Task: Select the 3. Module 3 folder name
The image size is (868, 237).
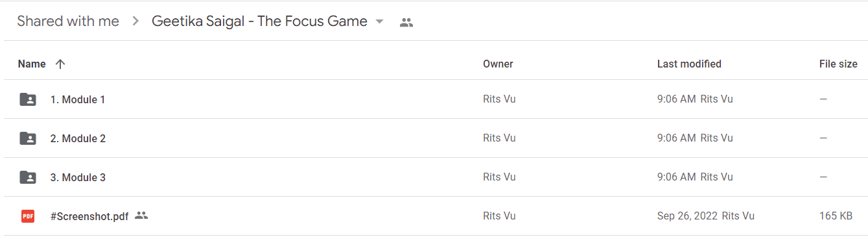Action: [x=78, y=177]
